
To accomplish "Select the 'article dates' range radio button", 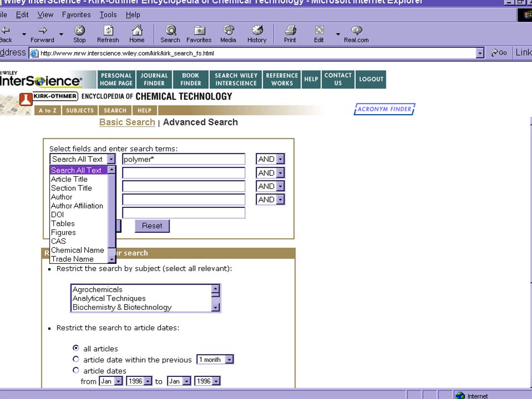I will 76,370.
